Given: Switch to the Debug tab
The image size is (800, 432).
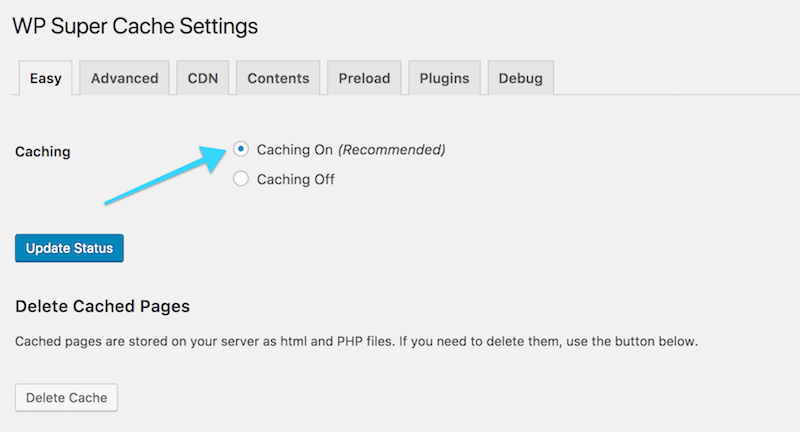Looking at the screenshot, I should 520,78.
